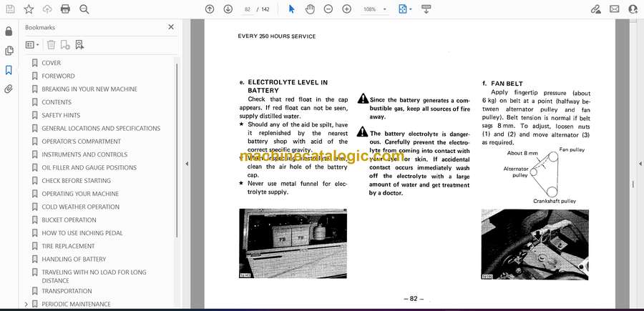Open the 108% zoom level dropdown
The height and width of the screenshot is (311, 644).
tap(374, 9)
